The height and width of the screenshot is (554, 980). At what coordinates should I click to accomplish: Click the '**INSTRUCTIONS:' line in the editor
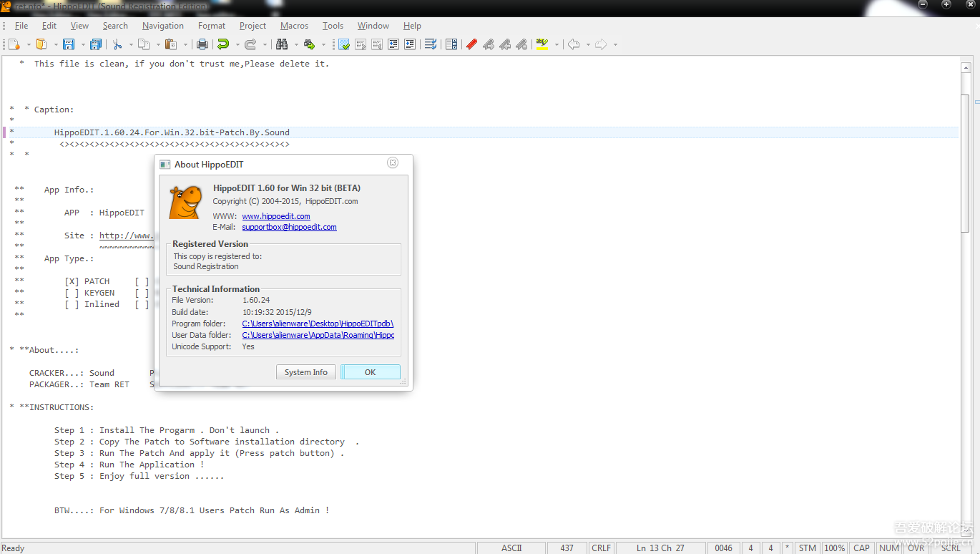point(51,407)
